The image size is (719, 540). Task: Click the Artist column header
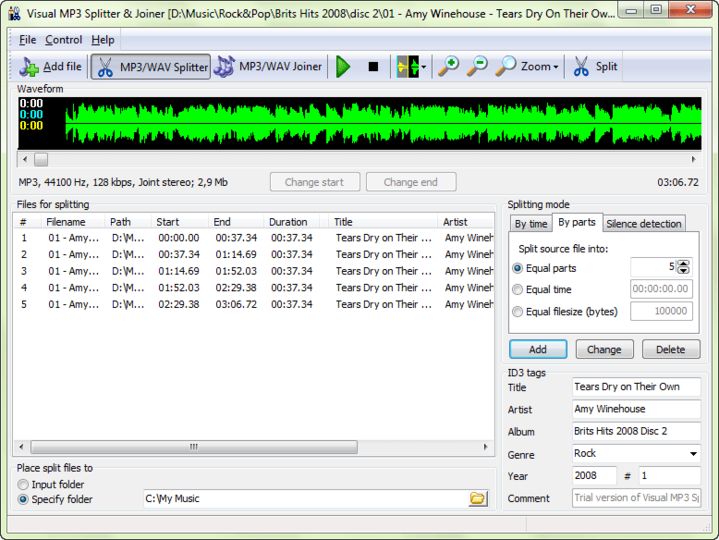coord(465,222)
